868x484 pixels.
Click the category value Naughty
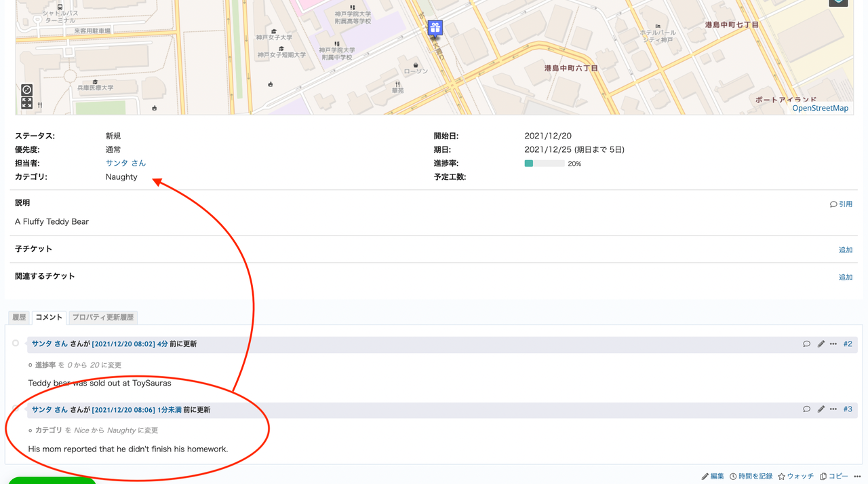pyautogui.click(x=121, y=177)
